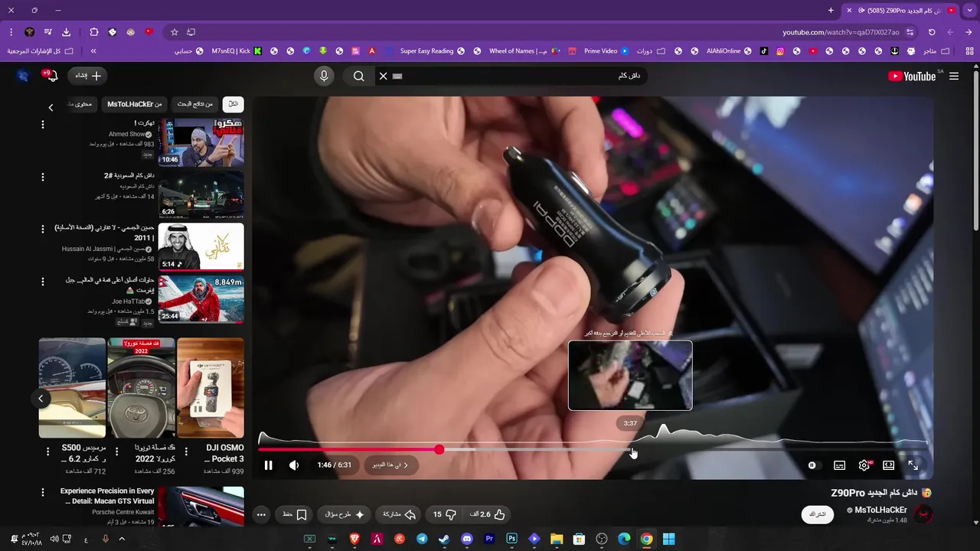The image size is (980, 551).
Task: Click the chips row navigation arrow
Action: click(x=51, y=107)
